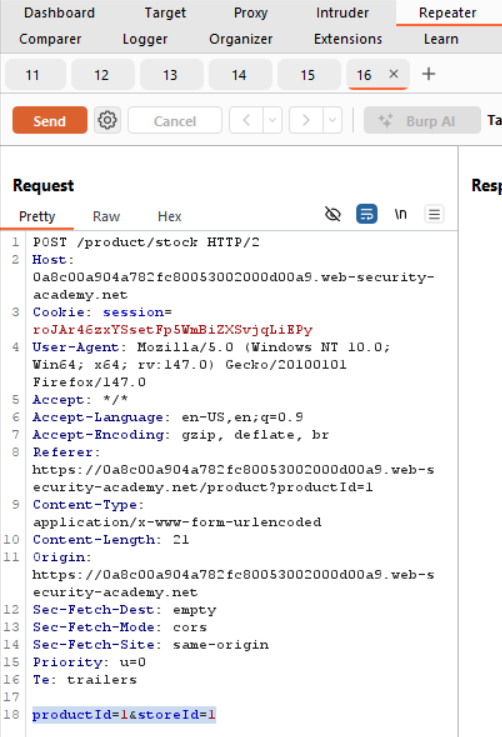Open the Intruder tab
The width and height of the screenshot is (502, 737).
point(342,13)
